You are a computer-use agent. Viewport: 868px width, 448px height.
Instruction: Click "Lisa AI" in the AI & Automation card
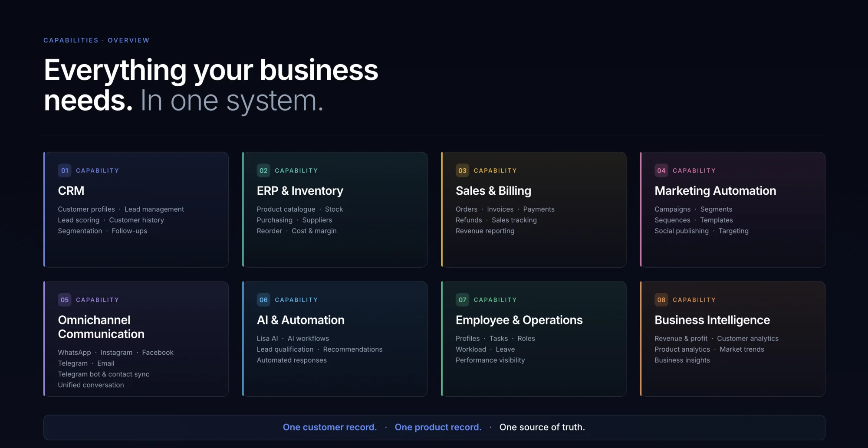pos(267,338)
